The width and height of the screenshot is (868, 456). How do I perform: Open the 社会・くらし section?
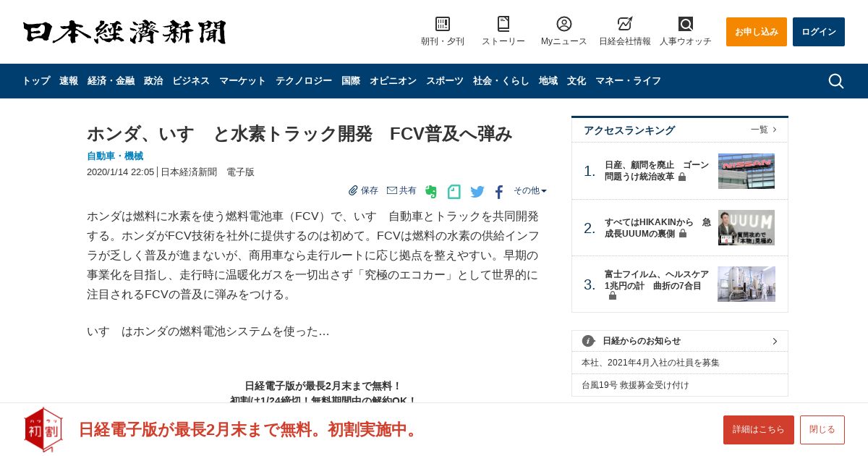point(501,81)
